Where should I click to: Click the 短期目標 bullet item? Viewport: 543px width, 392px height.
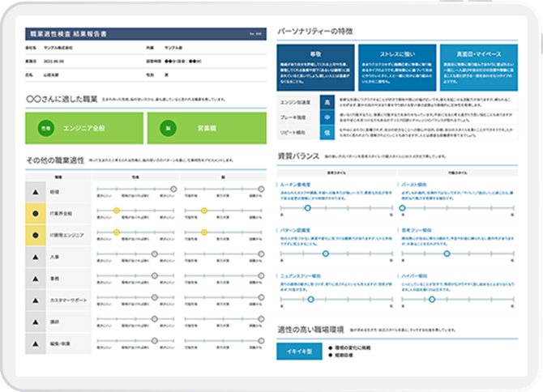tap(340, 356)
